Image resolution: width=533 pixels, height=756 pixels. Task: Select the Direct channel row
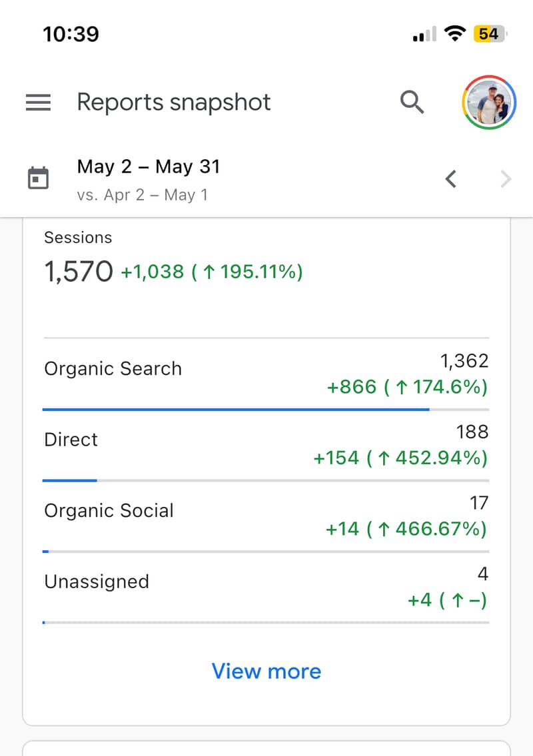266,446
